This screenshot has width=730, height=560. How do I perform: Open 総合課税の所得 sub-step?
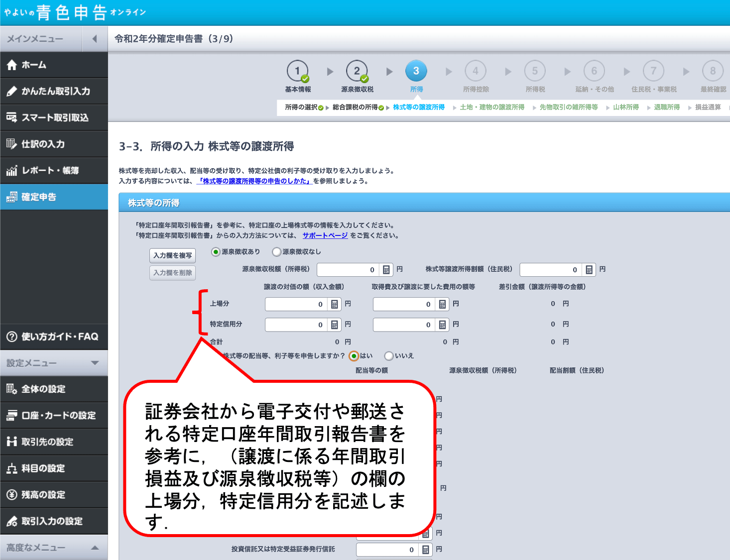(355, 107)
